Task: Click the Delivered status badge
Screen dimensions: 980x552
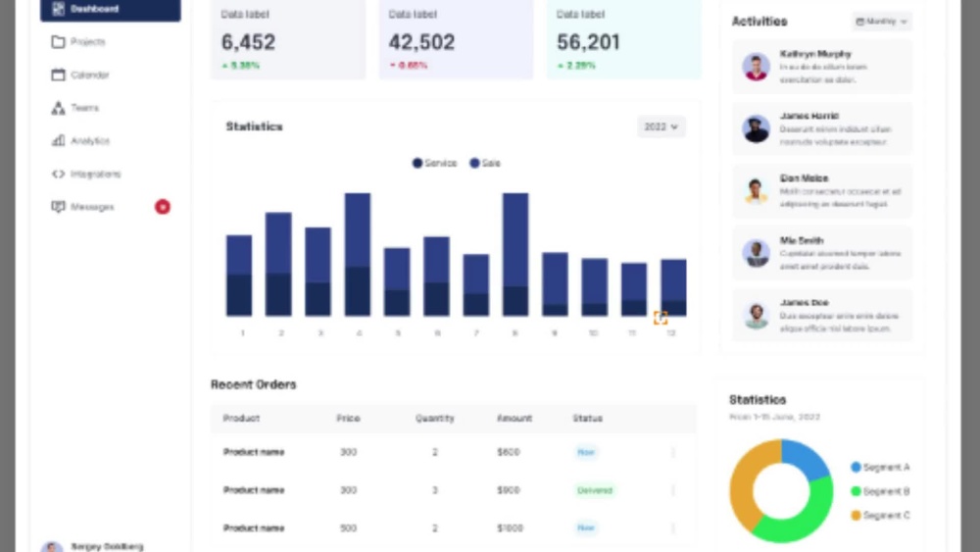Action: pyautogui.click(x=595, y=490)
